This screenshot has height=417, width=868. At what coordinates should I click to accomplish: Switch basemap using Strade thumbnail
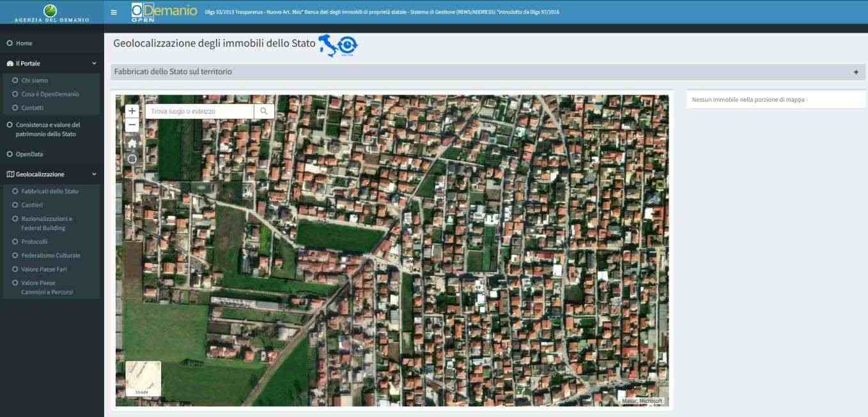(x=143, y=378)
